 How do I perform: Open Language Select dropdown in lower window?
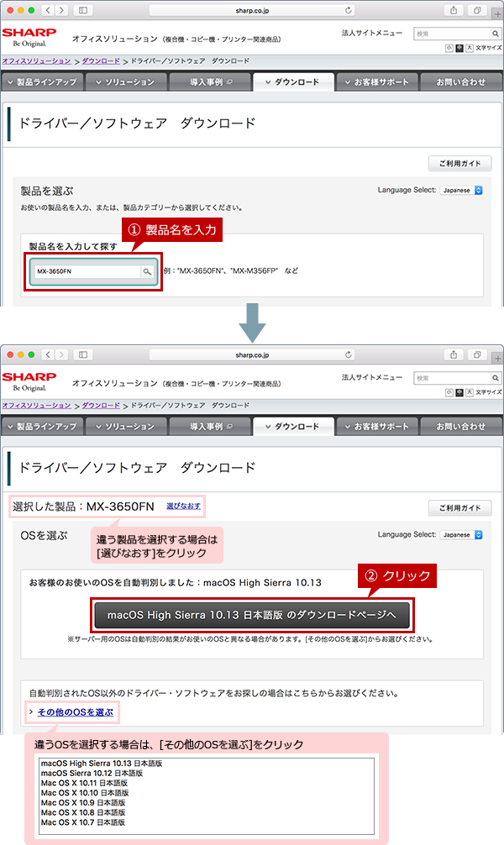(x=461, y=534)
